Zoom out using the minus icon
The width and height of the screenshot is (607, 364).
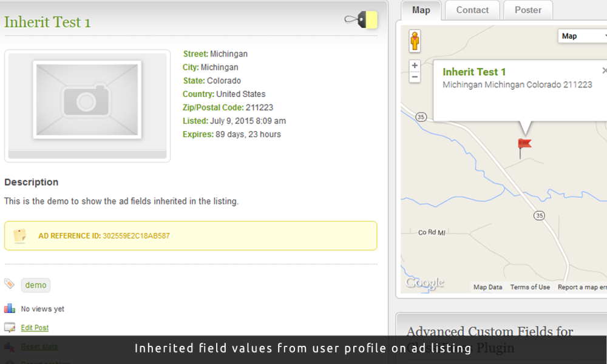pyautogui.click(x=415, y=77)
